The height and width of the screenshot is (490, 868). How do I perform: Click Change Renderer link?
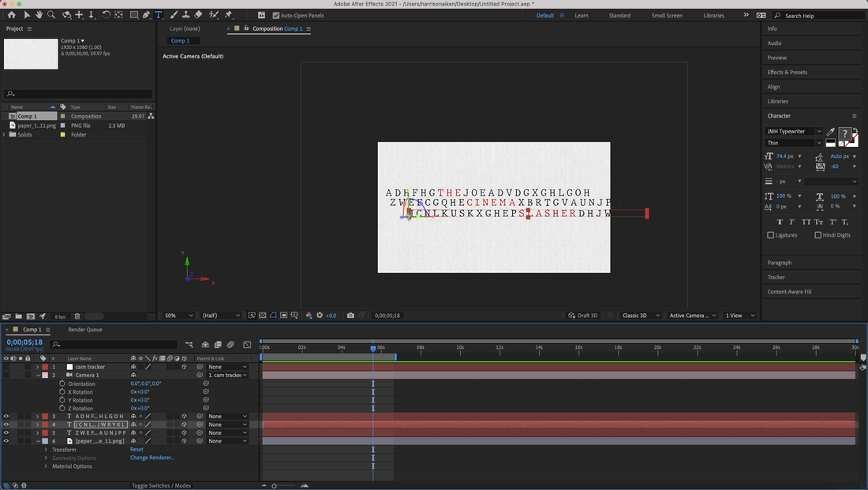coord(152,458)
